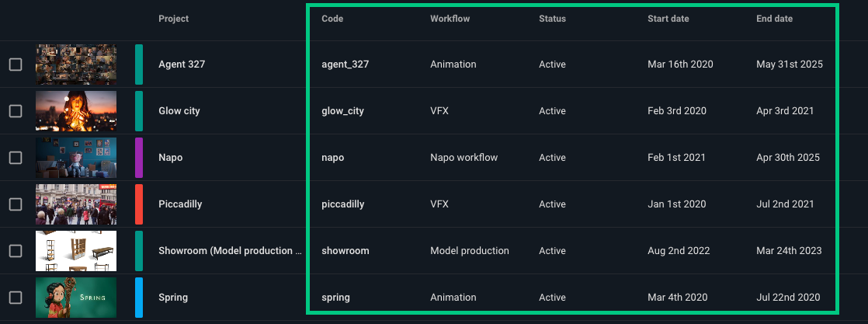Click the Mar 24th 2023 end date
Image resolution: width=868 pixels, height=324 pixels.
pos(789,251)
